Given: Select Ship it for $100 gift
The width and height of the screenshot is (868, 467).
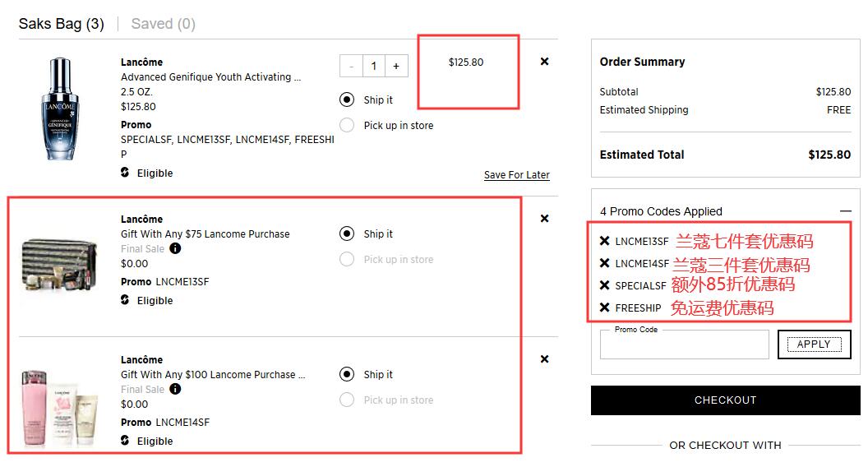Looking at the screenshot, I should (x=347, y=374).
